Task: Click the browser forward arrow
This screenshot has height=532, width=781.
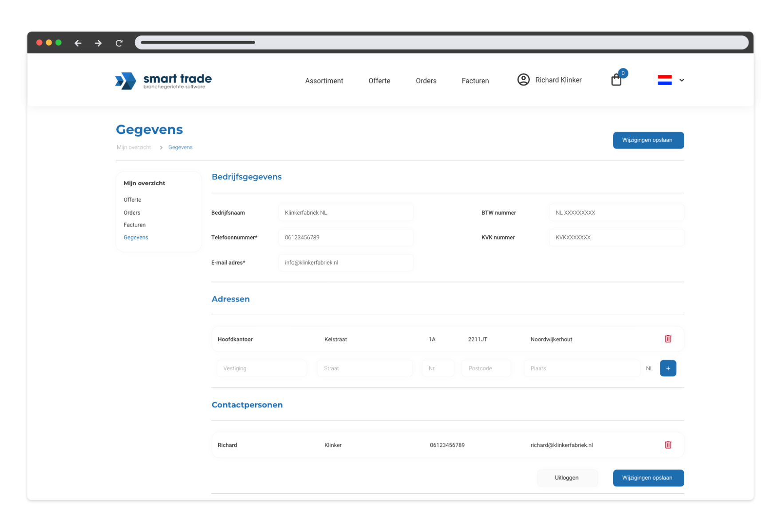Action: [99, 43]
